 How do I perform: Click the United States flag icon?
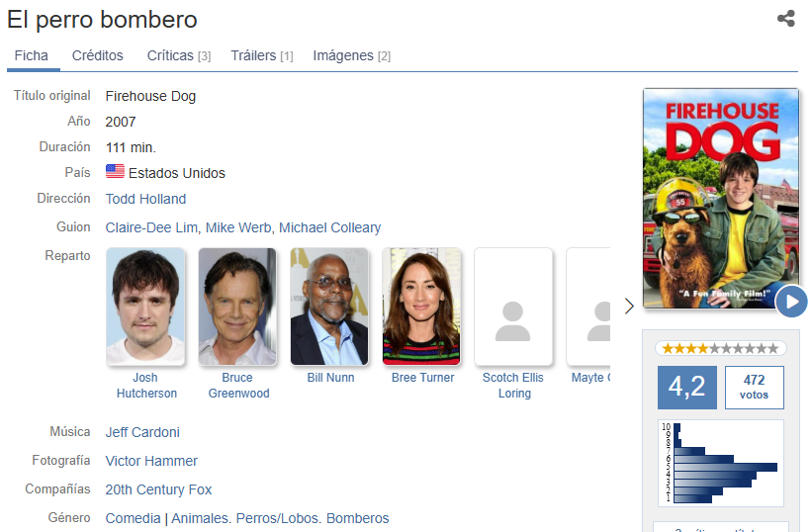pyautogui.click(x=115, y=171)
